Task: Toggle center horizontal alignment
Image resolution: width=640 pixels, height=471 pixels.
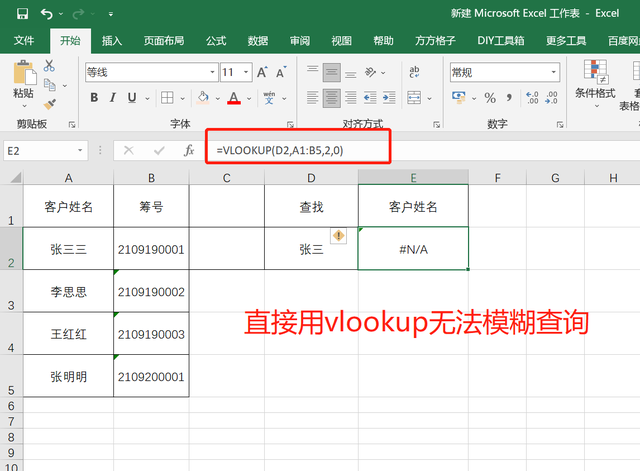Action: (x=331, y=98)
